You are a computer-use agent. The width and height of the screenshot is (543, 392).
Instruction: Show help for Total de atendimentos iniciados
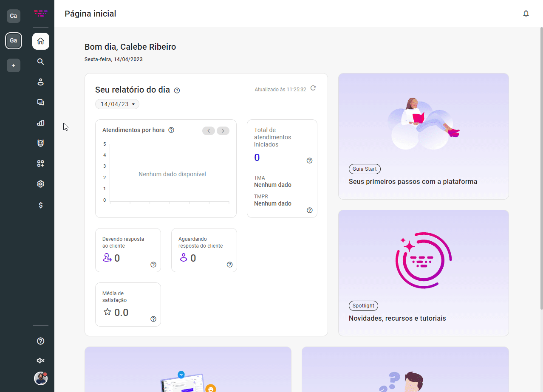pyautogui.click(x=309, y=161)
